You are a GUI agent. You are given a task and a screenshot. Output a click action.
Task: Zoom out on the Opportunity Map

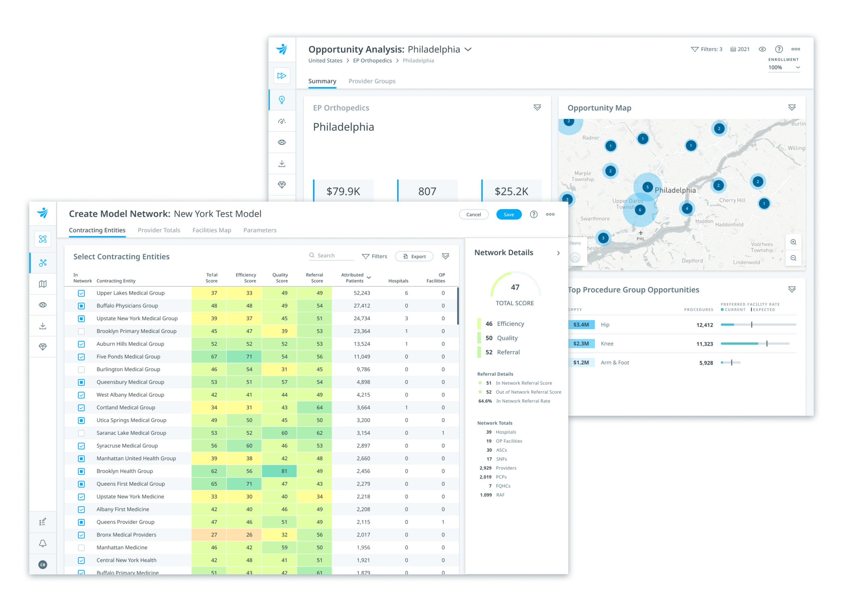click(793, 258)
